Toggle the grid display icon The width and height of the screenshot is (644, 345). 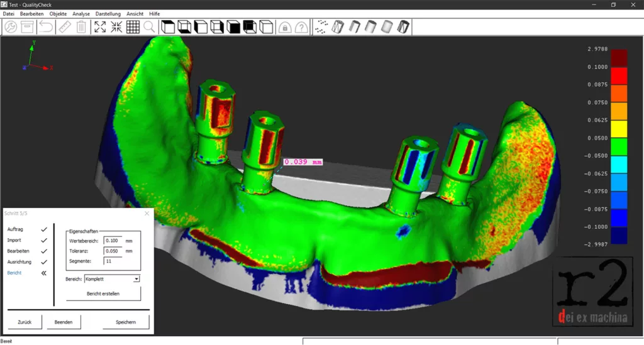pos(133,27)
